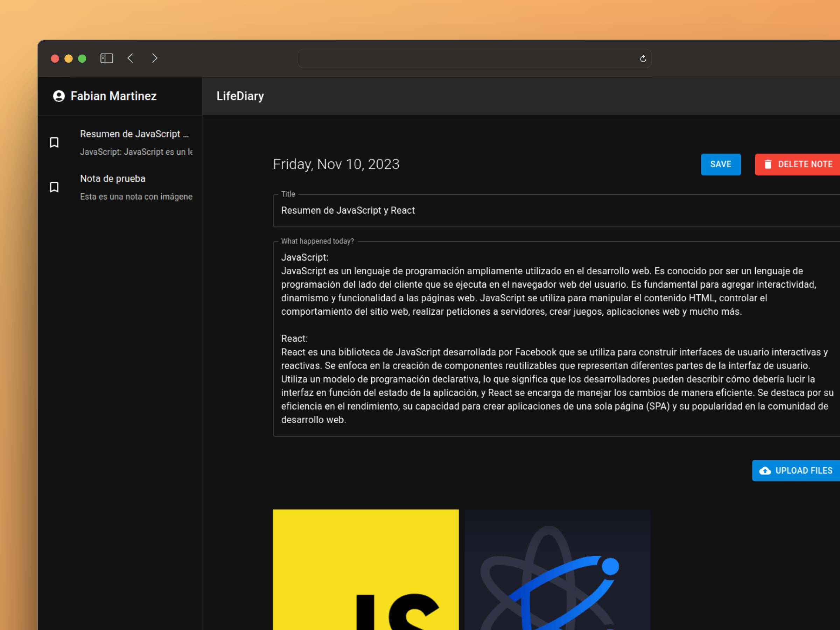This screenshot has height=630, width=840.
Task: Click the date Friday, Nov 10, 2023
Action: [336, 164]
